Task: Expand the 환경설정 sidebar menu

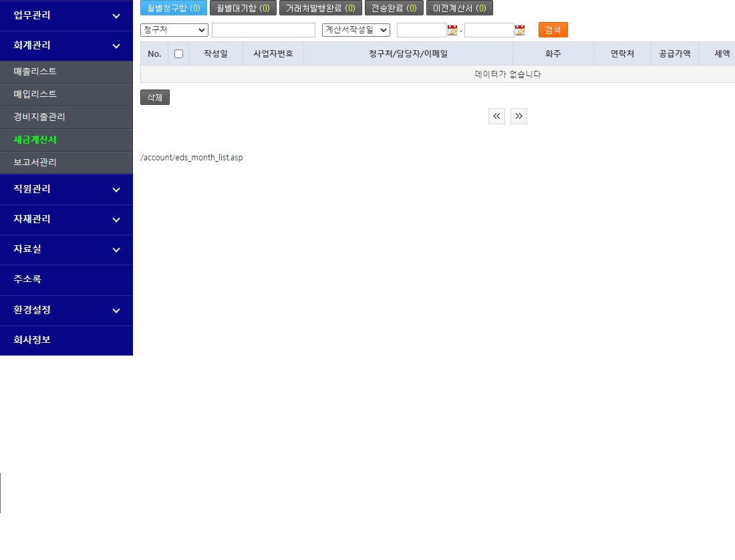Action: click(x=66, y=311)
